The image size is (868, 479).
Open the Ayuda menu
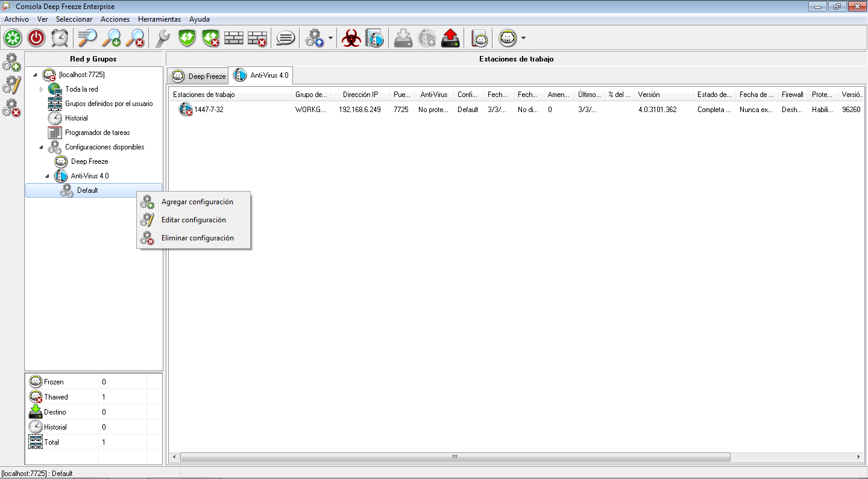[x=200, y=19]
